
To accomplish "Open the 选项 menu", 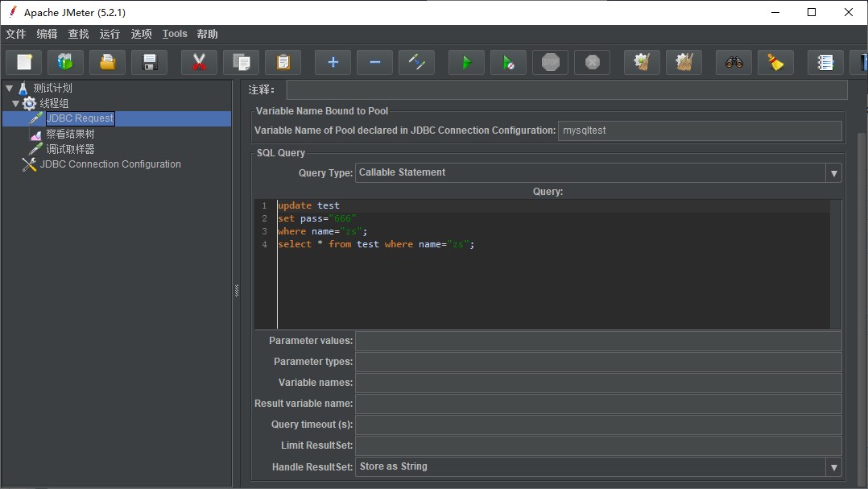I will pos(141,34).
